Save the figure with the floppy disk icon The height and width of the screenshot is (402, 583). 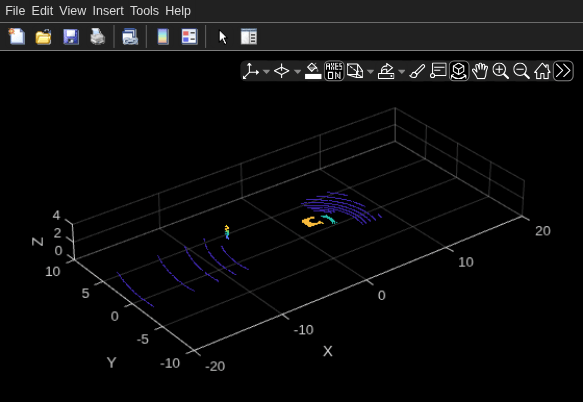[71, 36]
